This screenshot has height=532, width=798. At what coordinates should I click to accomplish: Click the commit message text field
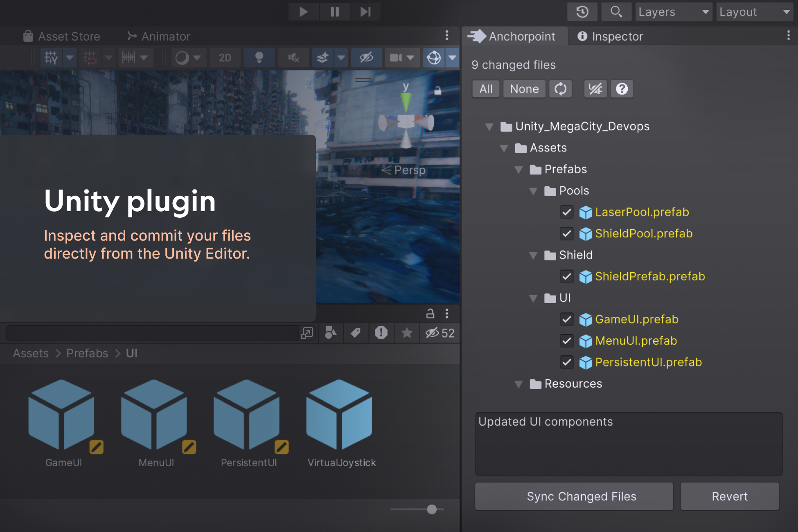(x=629, y=444)
